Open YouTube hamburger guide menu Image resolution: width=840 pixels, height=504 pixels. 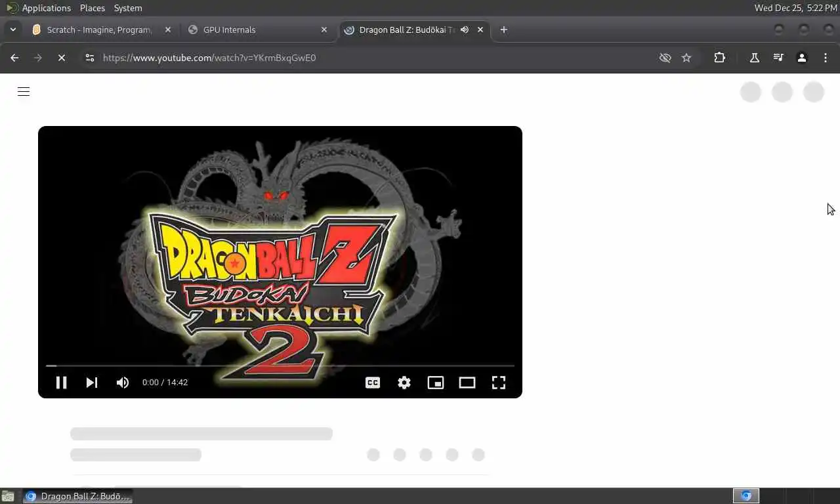pos(24,92)
